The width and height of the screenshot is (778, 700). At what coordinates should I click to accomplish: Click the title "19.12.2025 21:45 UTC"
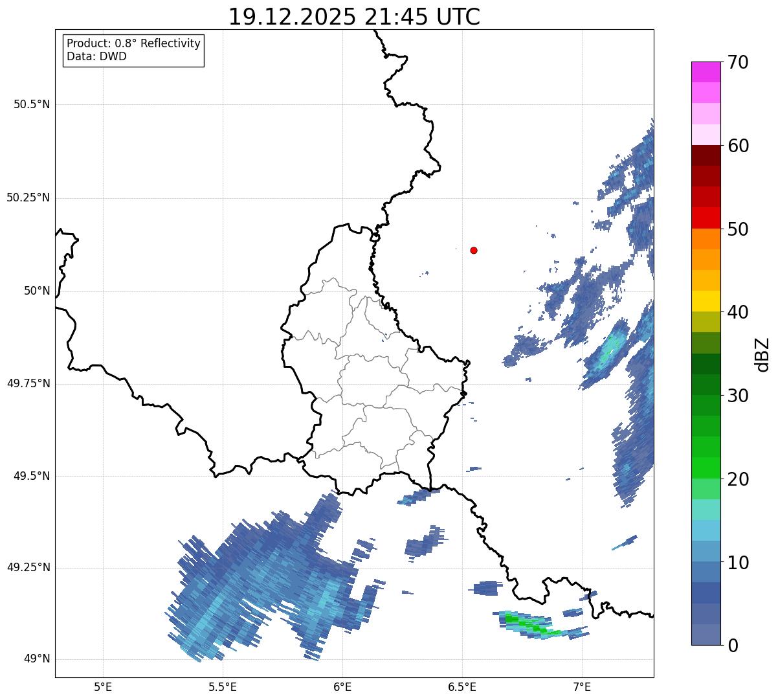click(x=354, y=17)
